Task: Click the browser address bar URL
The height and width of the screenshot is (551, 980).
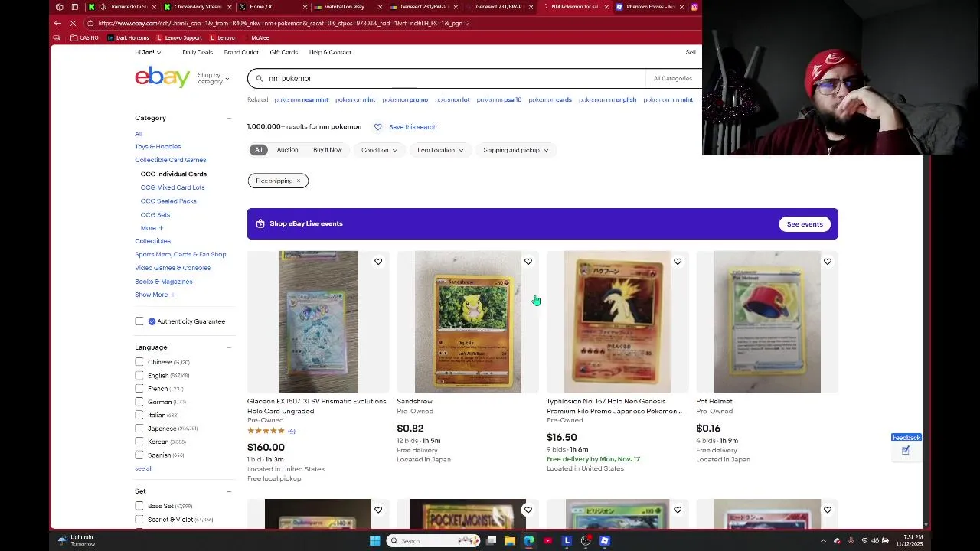Action: pos(283,23)
